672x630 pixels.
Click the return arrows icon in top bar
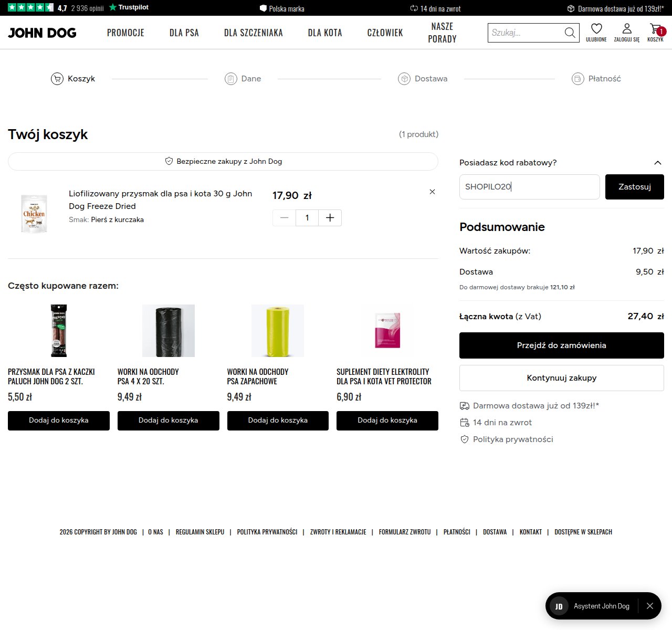click(414, 8)
